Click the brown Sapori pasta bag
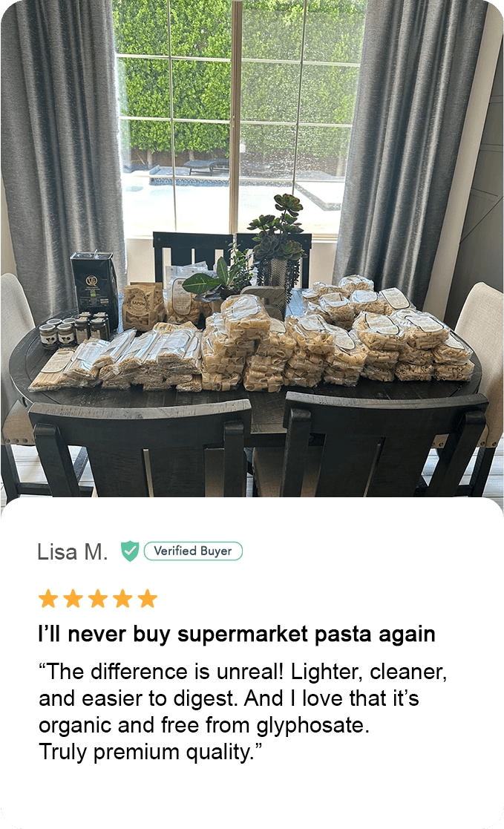 coord(143,307)
